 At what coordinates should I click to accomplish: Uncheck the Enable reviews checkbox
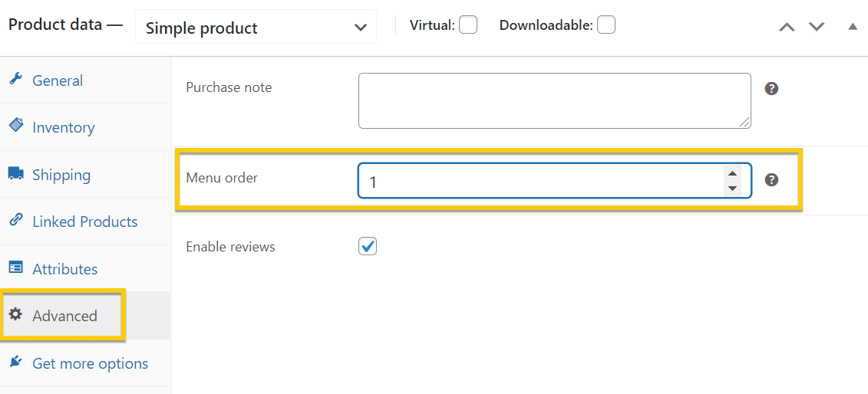[x=368, y=246]
